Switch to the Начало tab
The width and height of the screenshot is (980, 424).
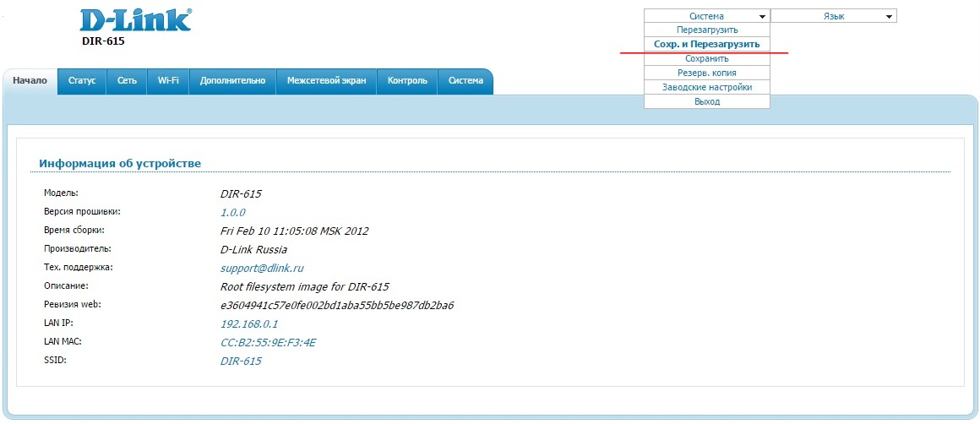[x=30, y=81]
